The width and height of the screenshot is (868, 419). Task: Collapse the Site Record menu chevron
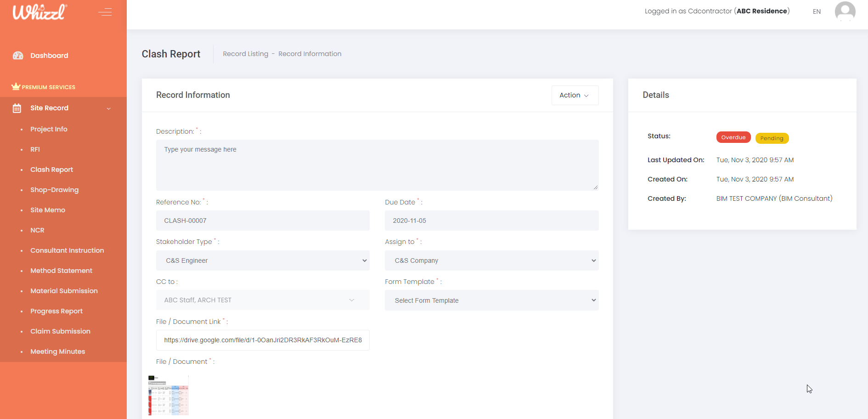[x=109, y=108]
